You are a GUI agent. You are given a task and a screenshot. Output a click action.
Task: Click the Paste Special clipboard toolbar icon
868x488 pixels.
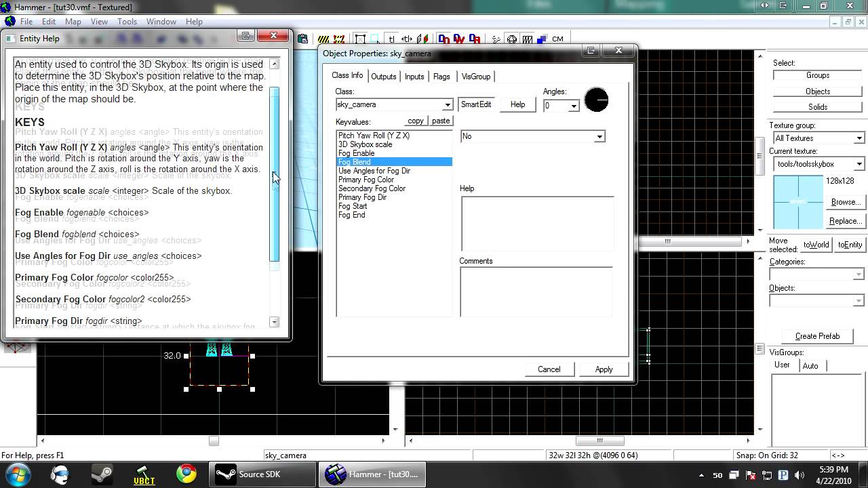(302, 39)
